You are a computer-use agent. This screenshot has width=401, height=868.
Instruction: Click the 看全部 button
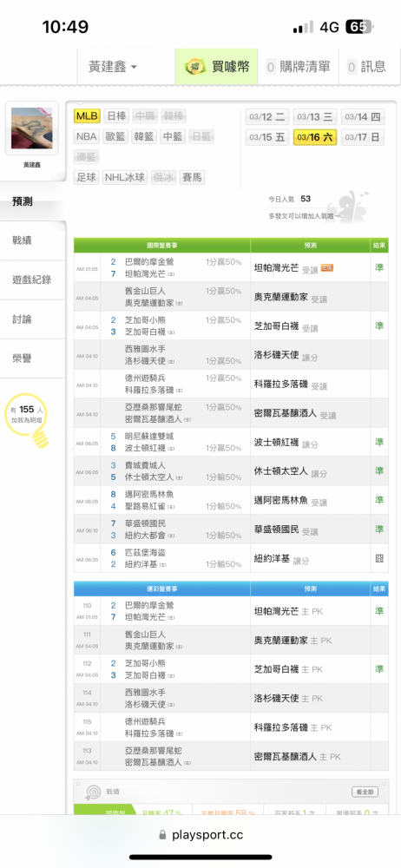(x=365, y=792)
